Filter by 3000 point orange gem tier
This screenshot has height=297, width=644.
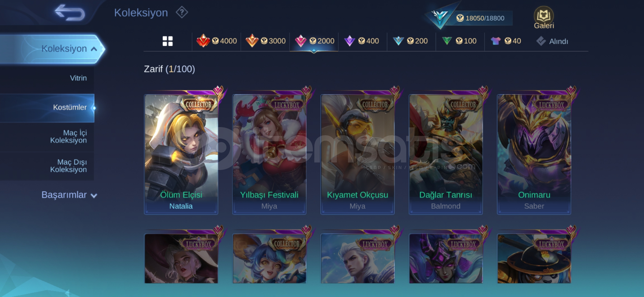265,41
